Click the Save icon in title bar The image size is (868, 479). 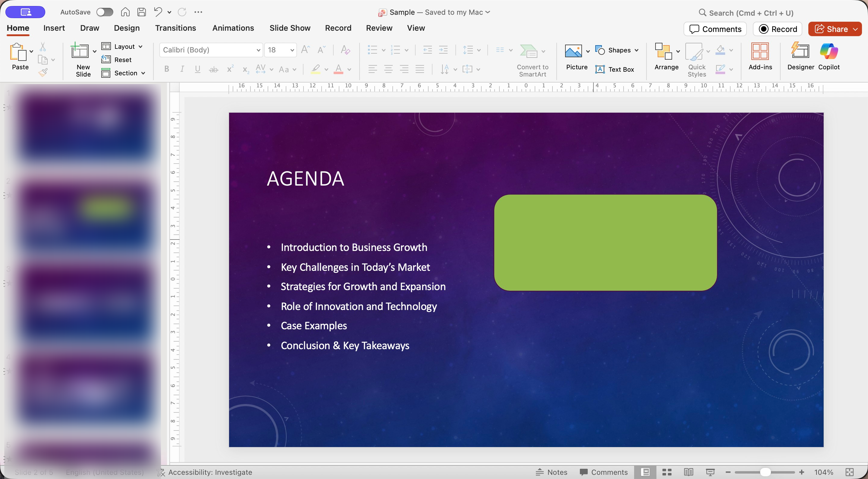click(x=142, y=12)
